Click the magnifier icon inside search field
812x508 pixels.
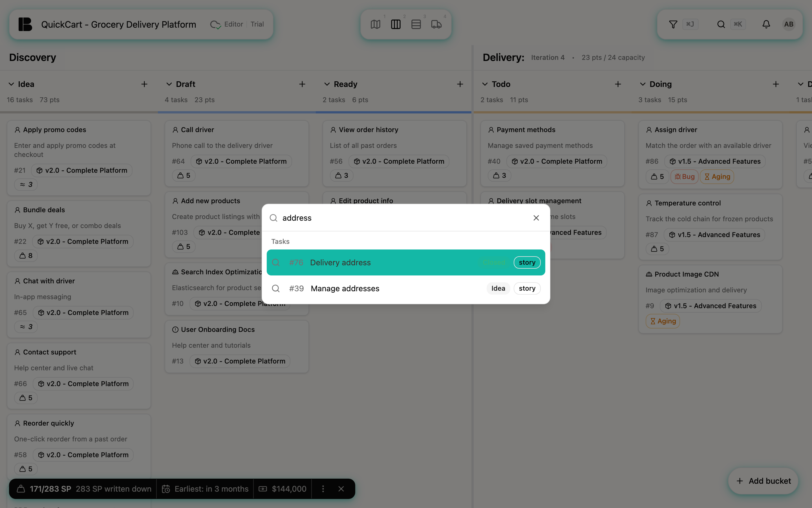[273, 218]
